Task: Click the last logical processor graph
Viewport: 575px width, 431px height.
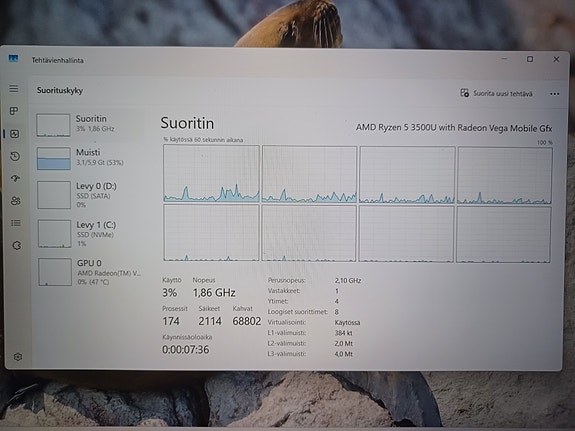Action: coord(503,234)
